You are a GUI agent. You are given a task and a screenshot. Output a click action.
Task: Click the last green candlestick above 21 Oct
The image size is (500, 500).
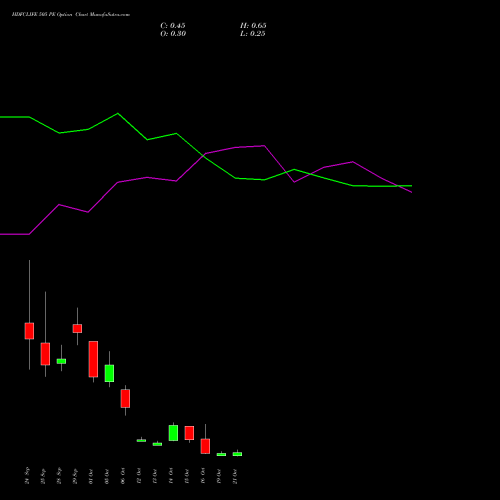[x=237, y=454]
